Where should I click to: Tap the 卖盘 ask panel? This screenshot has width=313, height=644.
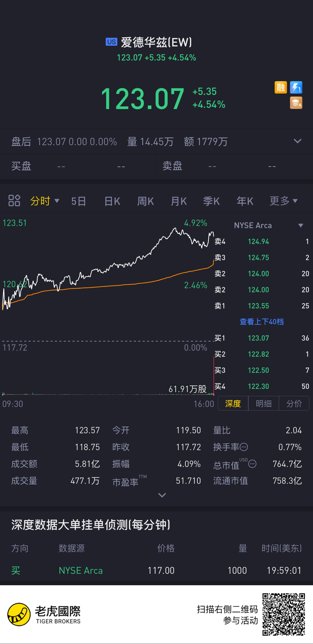coord(235,166)
